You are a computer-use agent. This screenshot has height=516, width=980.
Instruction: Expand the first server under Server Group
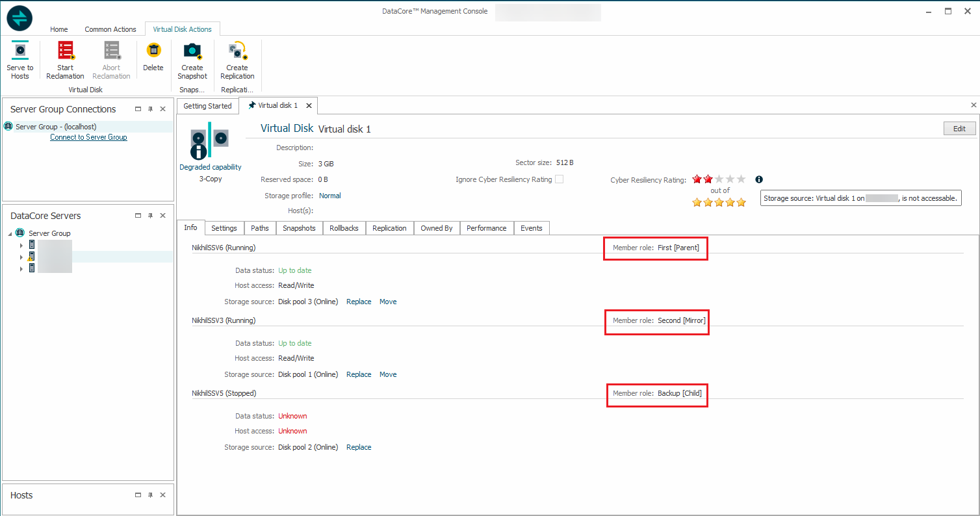point(21,245)
